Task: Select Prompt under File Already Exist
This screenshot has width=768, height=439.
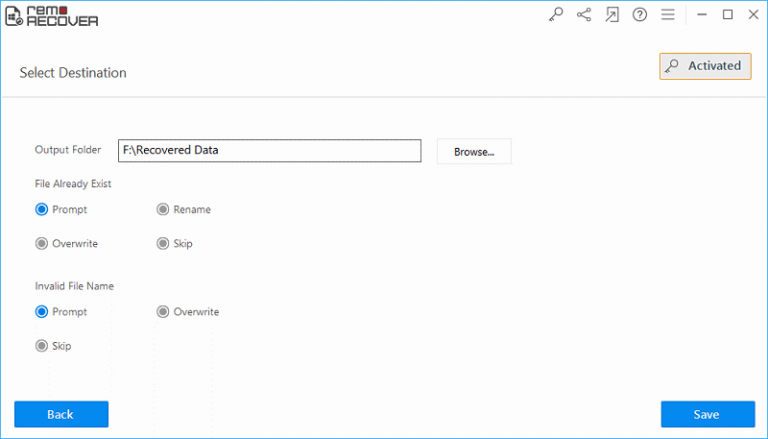Action: [x=42, y=210]
